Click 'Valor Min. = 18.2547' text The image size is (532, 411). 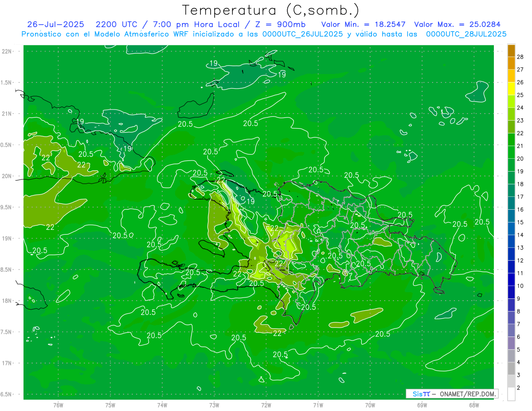[364, 24]
